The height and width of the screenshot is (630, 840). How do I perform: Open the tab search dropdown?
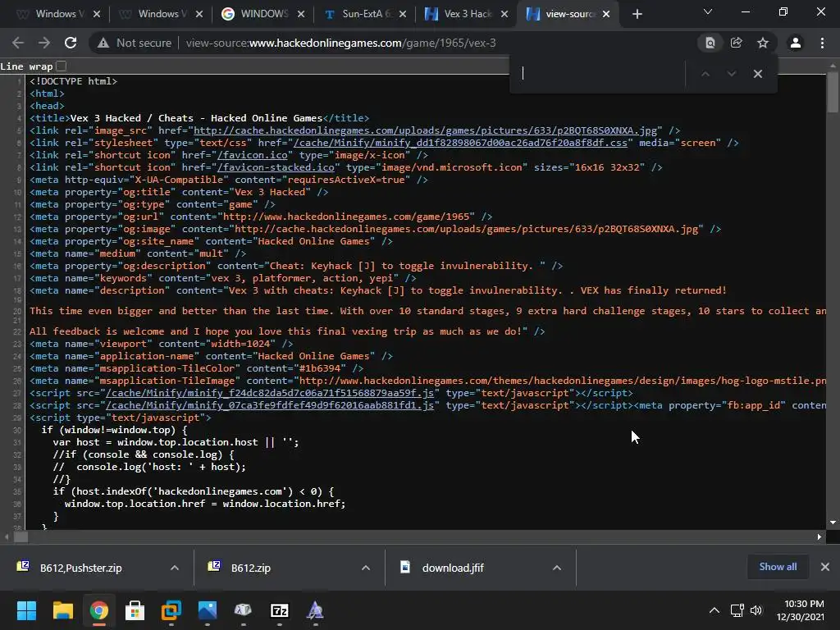coord(708,11)
